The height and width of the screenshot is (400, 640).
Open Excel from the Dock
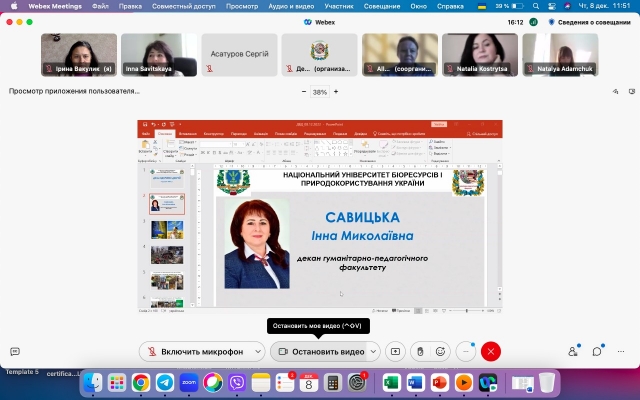point(391,382)
